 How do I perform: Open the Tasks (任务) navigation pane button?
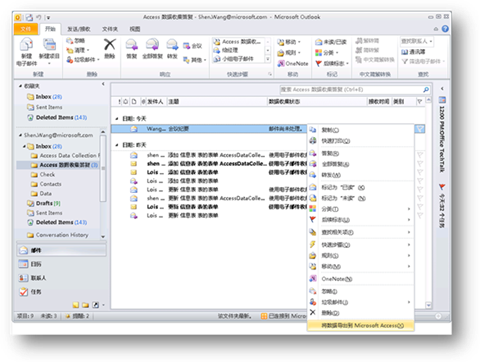coord(62,292)
